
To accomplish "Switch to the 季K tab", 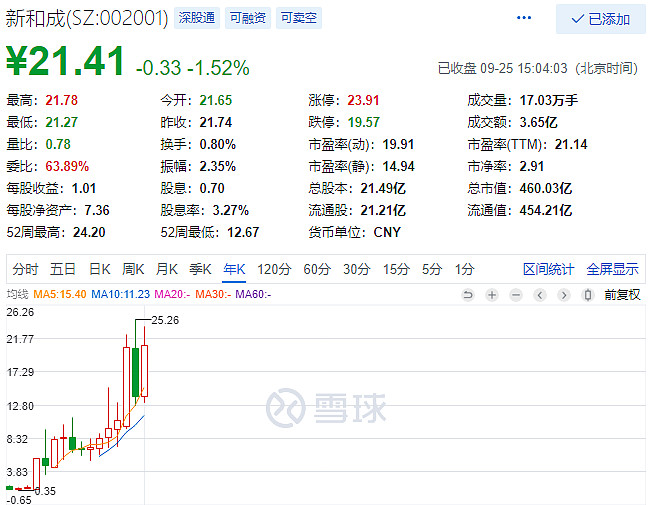I will (200, 269).
